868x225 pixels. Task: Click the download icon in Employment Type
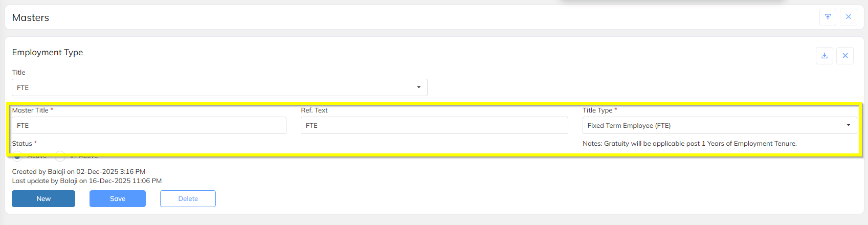(x=825, y=56)
